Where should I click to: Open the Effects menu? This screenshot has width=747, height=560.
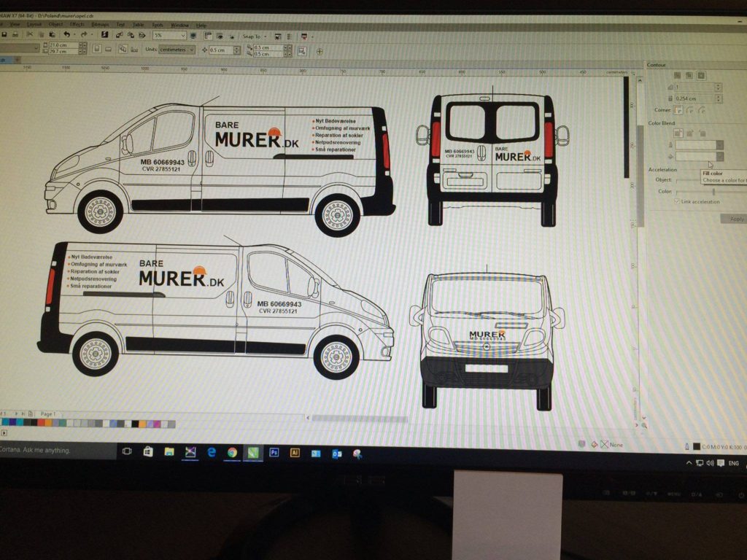[x=77, y=24]
